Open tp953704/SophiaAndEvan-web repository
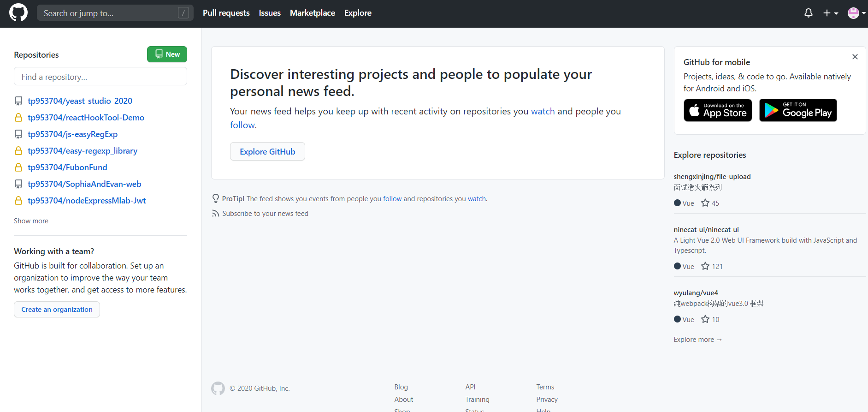The width and height of the screenshot is (868, 412). (x=84, y=184)
